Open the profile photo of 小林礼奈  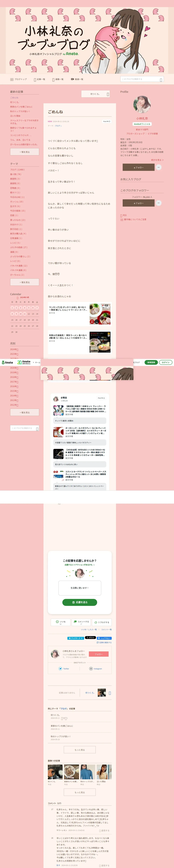tap(142, 104)
